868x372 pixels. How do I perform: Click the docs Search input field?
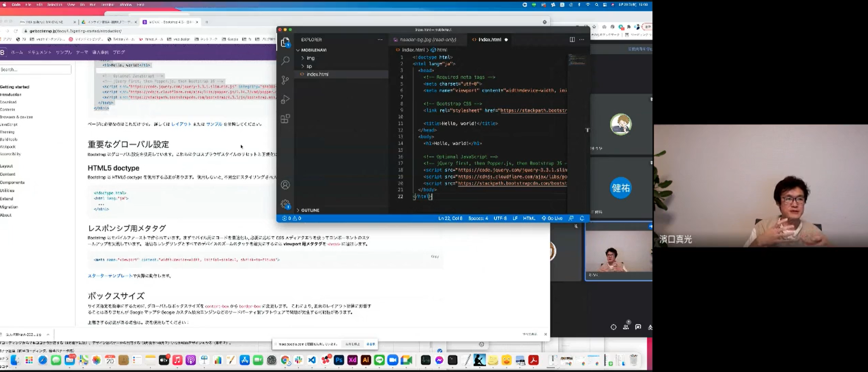point(35,70)
